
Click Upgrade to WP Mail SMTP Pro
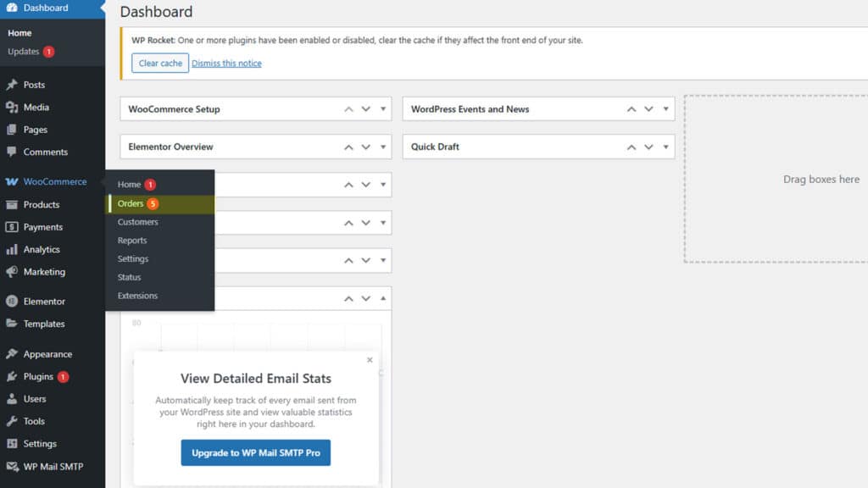coord(256,452)
